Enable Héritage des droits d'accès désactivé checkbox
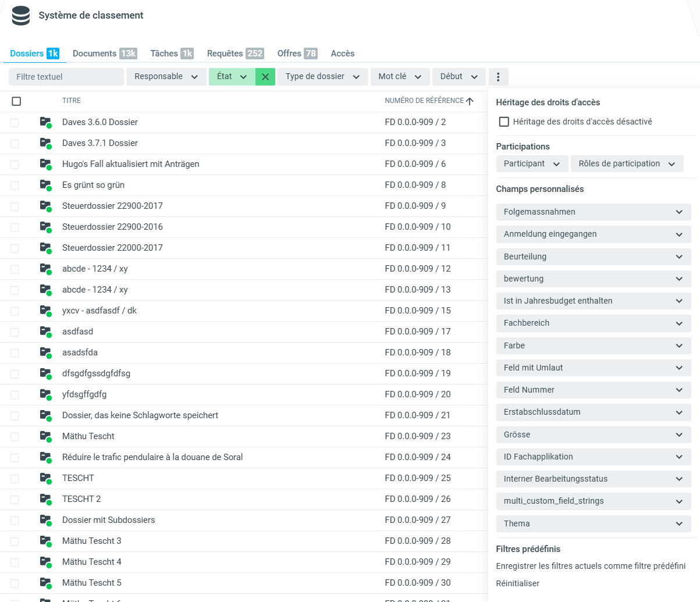 [x=504, y=122]
